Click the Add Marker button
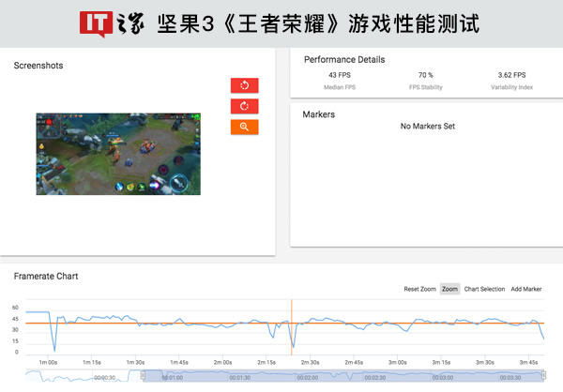563x392 pixels. pyautogui.click(x=526, y=289)
